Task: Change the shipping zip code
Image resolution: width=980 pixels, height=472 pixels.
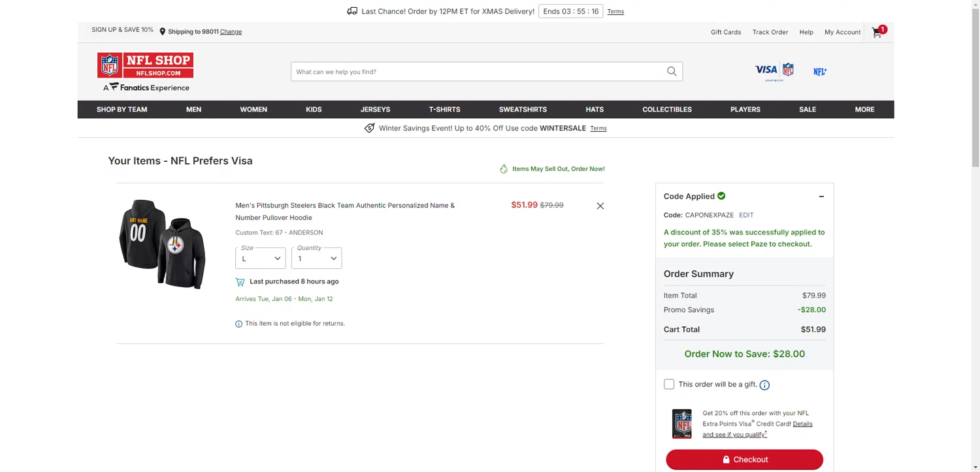Action: point(231,32)
